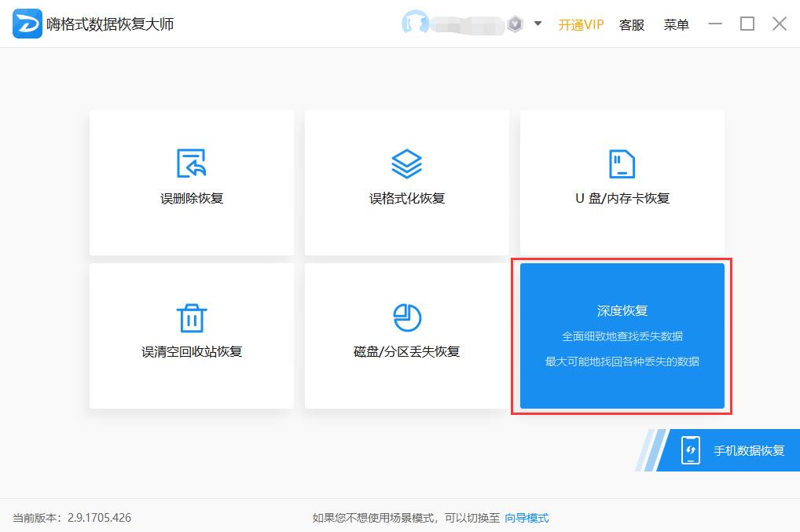Select the U 盘/内存卡恢复 label

[622, 198]
